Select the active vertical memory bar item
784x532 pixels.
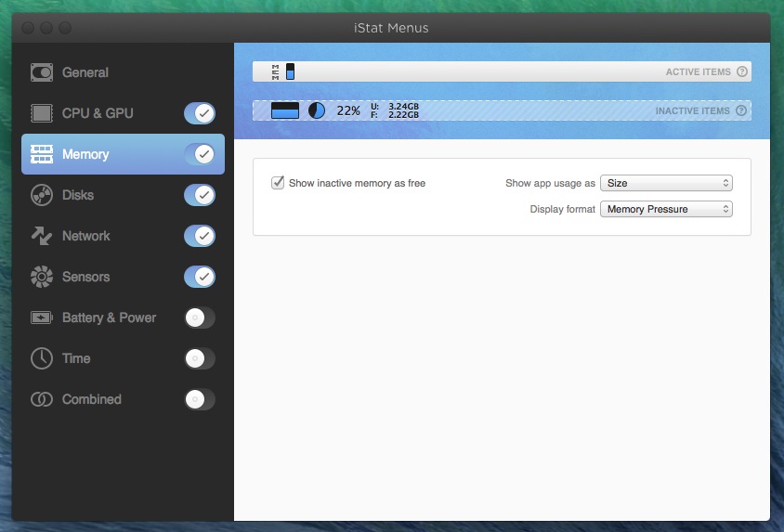click(290, 71)
